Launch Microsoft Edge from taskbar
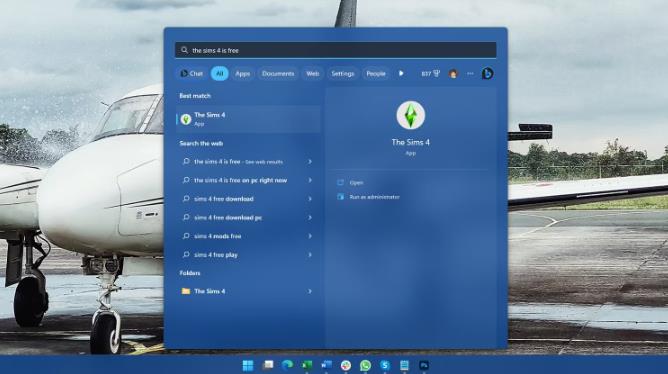668x374 pixels. click(288, 365)
